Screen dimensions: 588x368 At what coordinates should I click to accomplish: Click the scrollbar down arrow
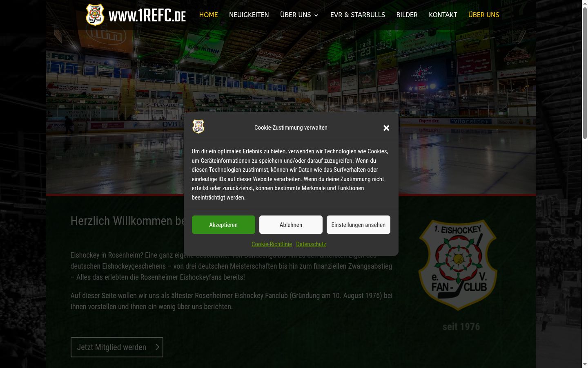click(x=585, y=364)
